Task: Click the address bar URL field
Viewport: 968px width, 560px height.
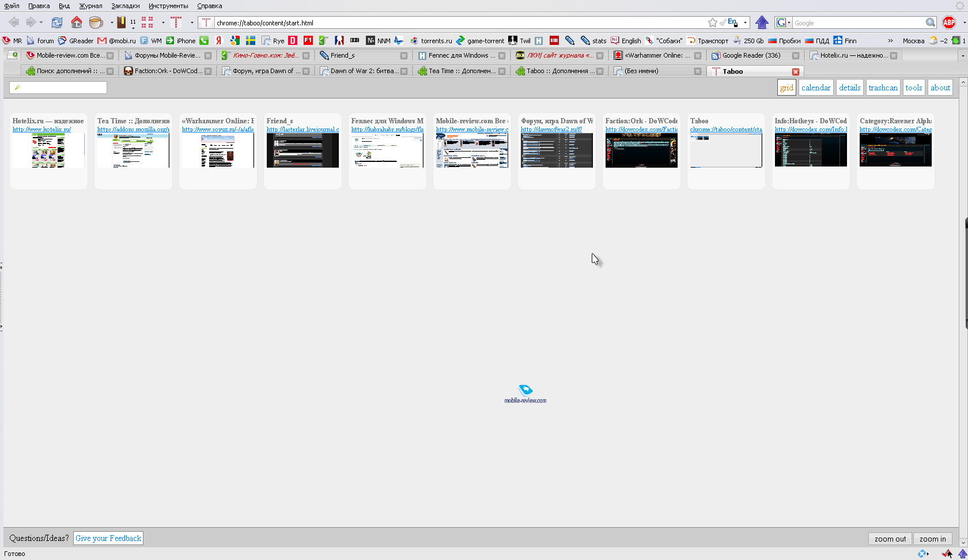Action: pos(461,22)
